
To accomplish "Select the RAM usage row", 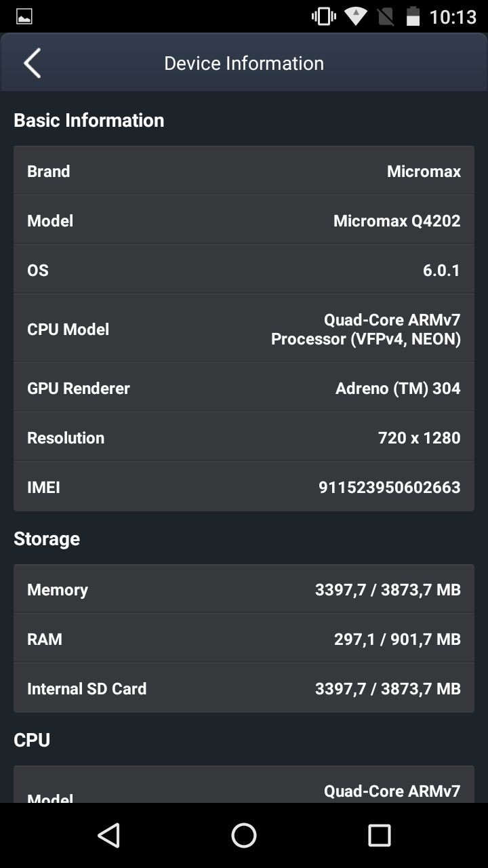I will [x=244, y=639].
